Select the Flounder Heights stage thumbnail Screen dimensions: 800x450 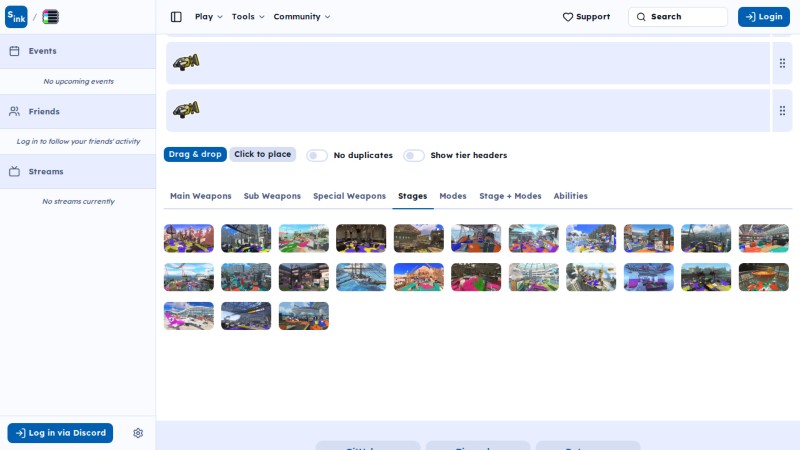point(246,277)
